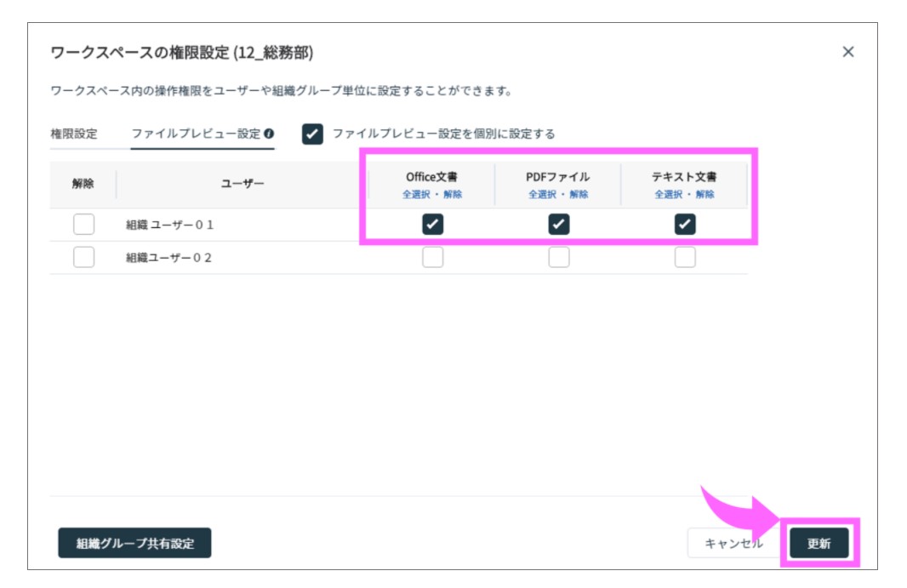Switch to the 権限設定 tab
907x588 pixels.
[74, 134]
